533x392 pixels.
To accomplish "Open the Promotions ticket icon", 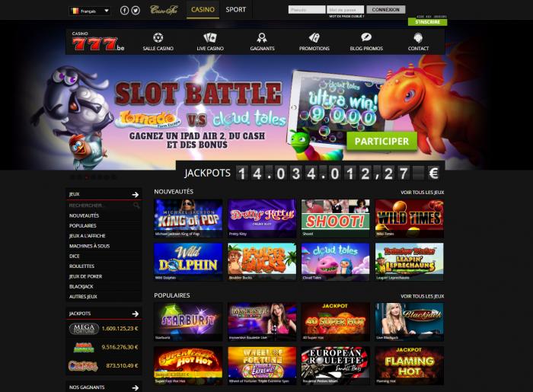I will (314, 37).
